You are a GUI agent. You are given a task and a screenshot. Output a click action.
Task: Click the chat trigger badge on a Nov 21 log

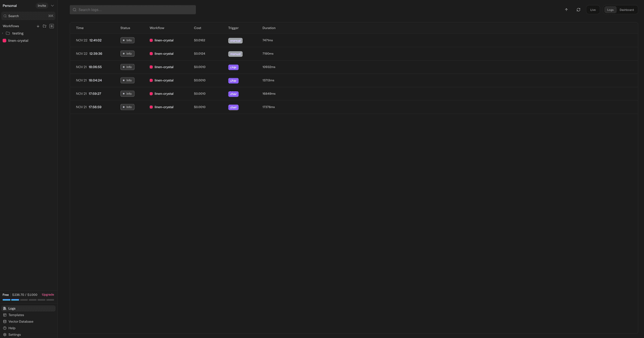(233, 67)
